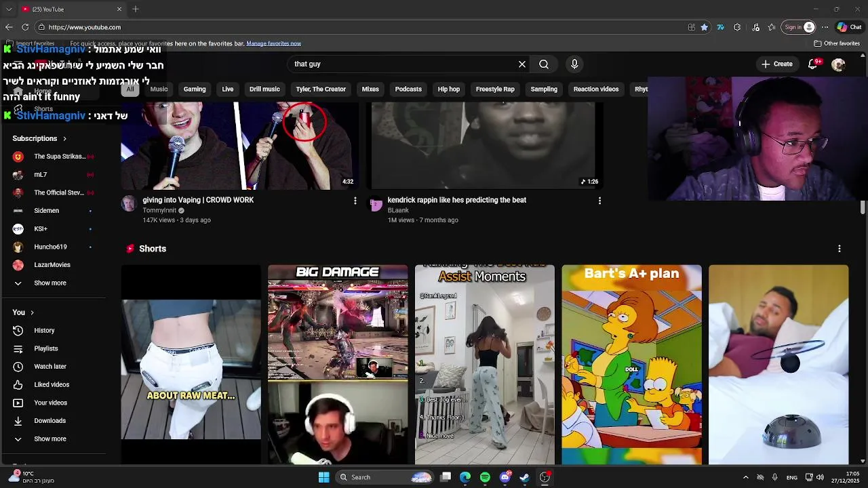Screen dimensions: 868x488
Task: Open the Edge Extensions puzzle icon
Action: (737, 27)
